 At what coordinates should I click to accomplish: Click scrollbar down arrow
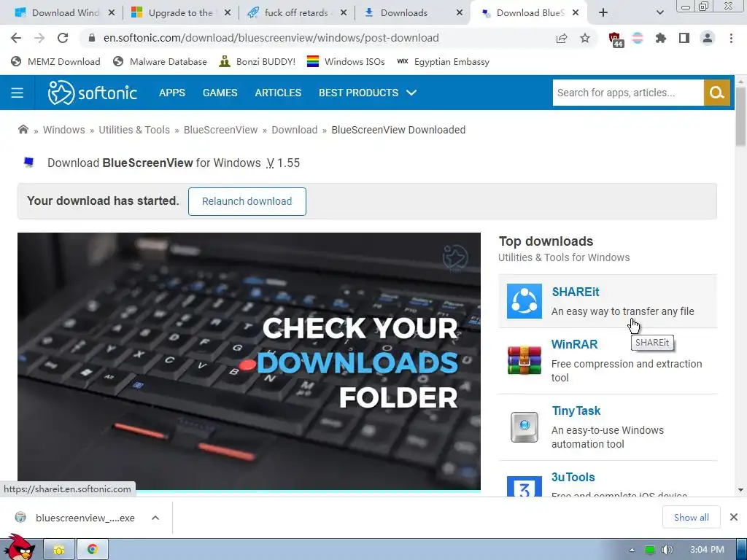click(740, 490)
